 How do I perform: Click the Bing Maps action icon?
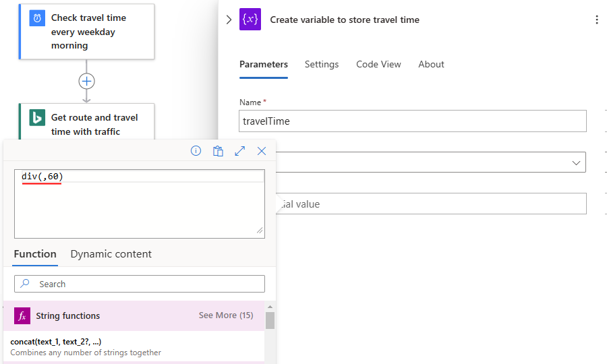coord(37,118)
